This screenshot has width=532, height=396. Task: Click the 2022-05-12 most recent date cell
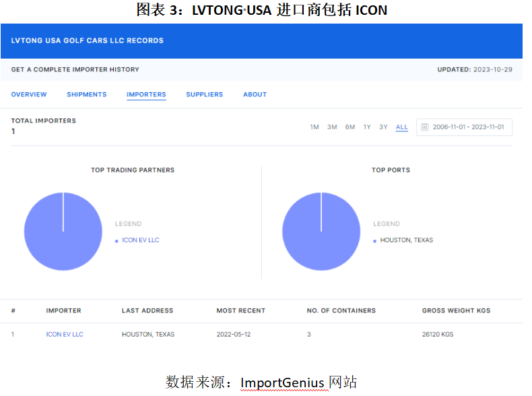pos(234,334)
